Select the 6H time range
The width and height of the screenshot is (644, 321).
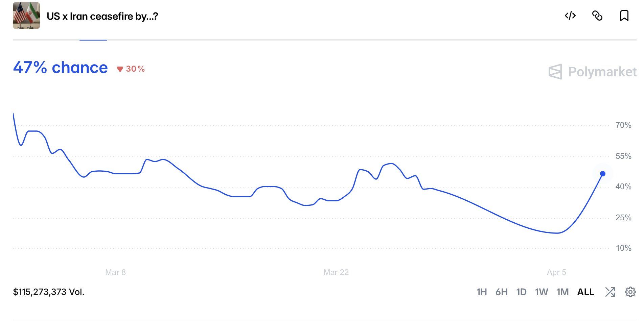pyautogui.click(x=502, y=292)
